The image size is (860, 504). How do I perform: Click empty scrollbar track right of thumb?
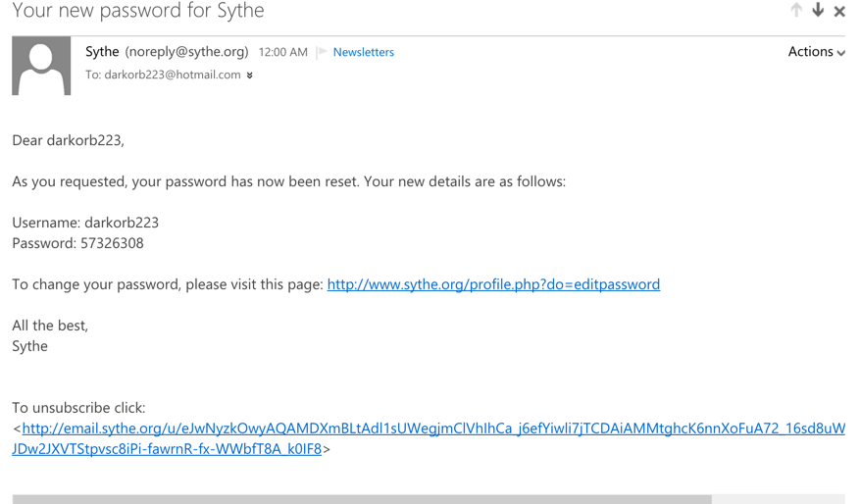pos(779,499)
